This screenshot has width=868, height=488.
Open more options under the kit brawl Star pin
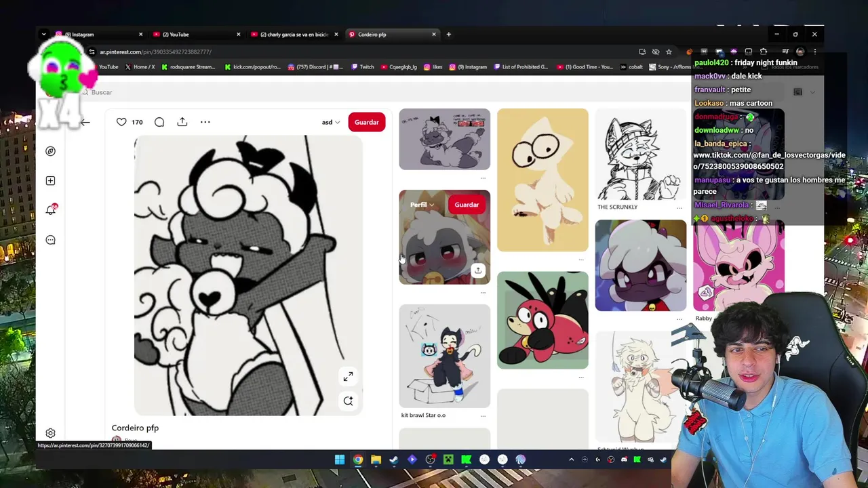coord(483,415)
